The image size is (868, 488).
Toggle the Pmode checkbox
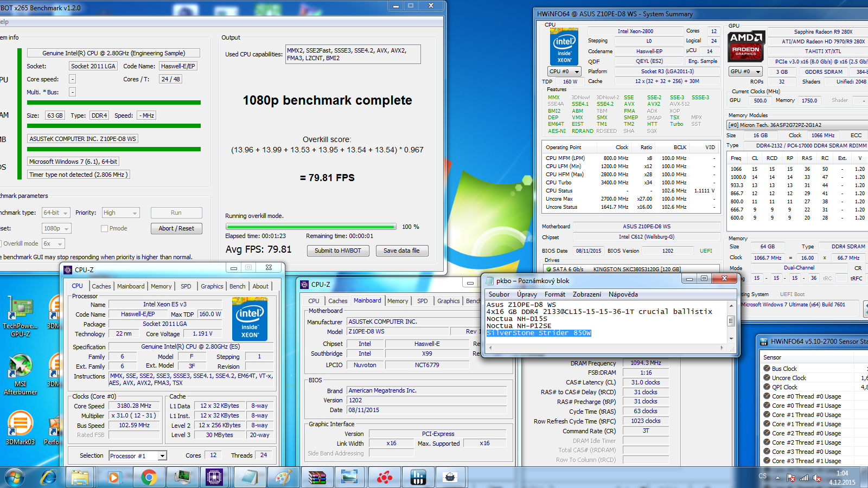[104, 228]
